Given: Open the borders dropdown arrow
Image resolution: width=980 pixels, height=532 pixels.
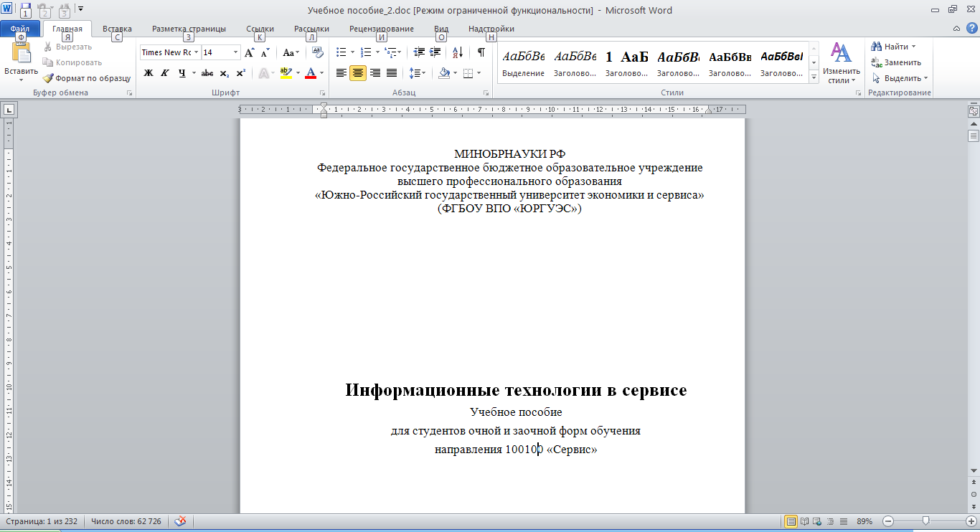Looking at the screenshot, I should [x=479, y=73].
